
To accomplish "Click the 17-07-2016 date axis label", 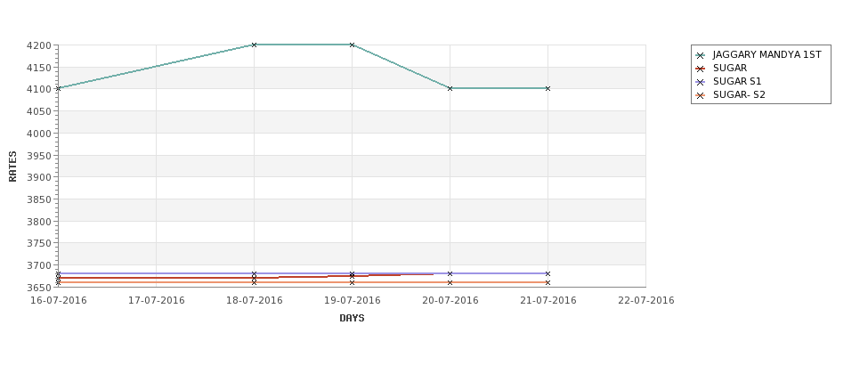I will pos(156,301).
